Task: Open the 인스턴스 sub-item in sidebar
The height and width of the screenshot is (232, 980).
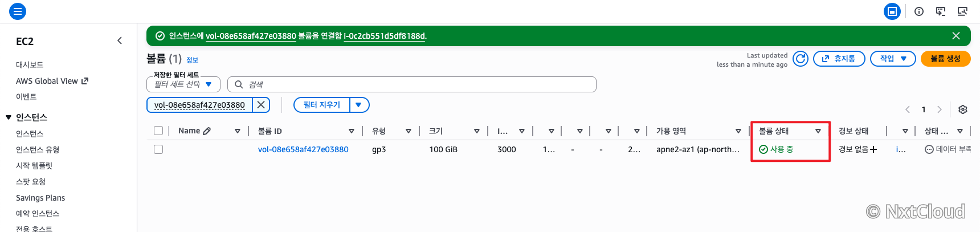Action: [30, 133]
